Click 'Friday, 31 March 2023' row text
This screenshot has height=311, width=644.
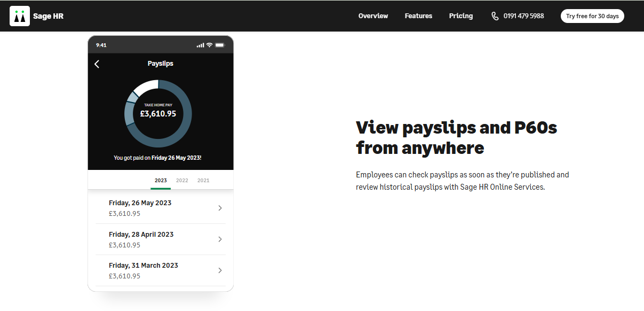click(144, 266)
